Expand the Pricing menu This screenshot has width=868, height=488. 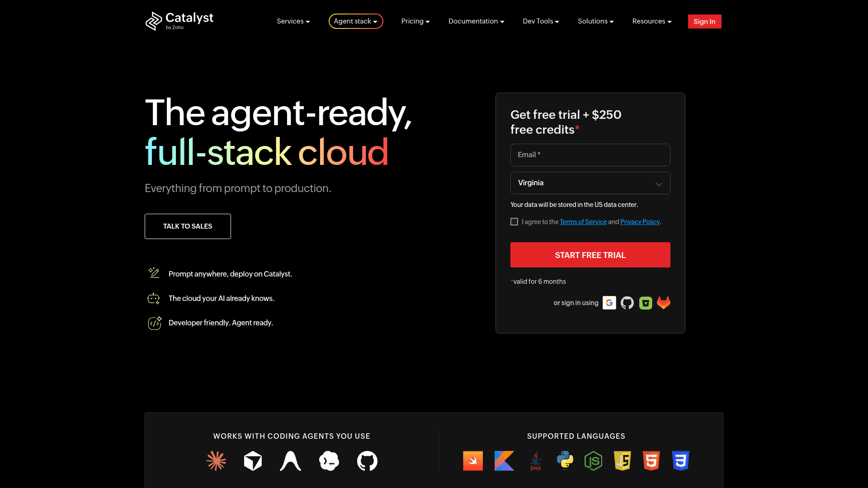click(x=415, y=21)
